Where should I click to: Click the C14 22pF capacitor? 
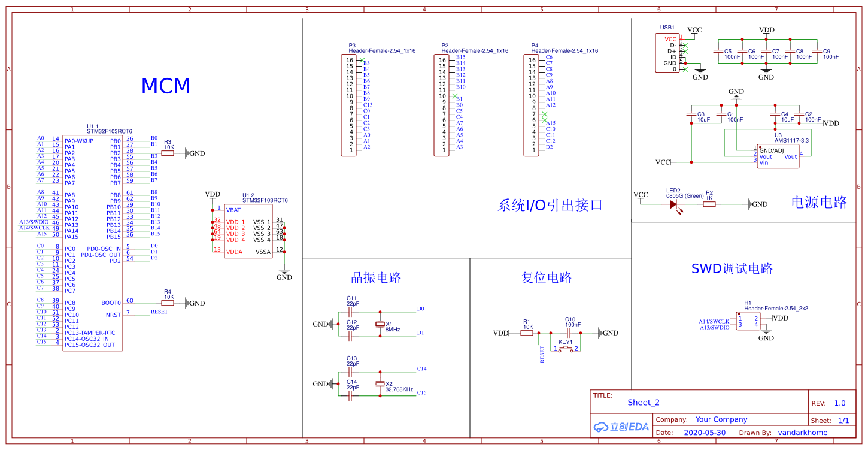click(x=350, y=396)
